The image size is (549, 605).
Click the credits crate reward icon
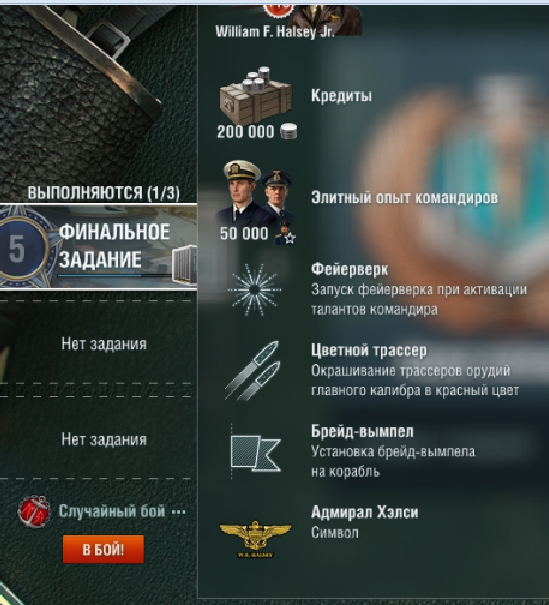point(256,95)
